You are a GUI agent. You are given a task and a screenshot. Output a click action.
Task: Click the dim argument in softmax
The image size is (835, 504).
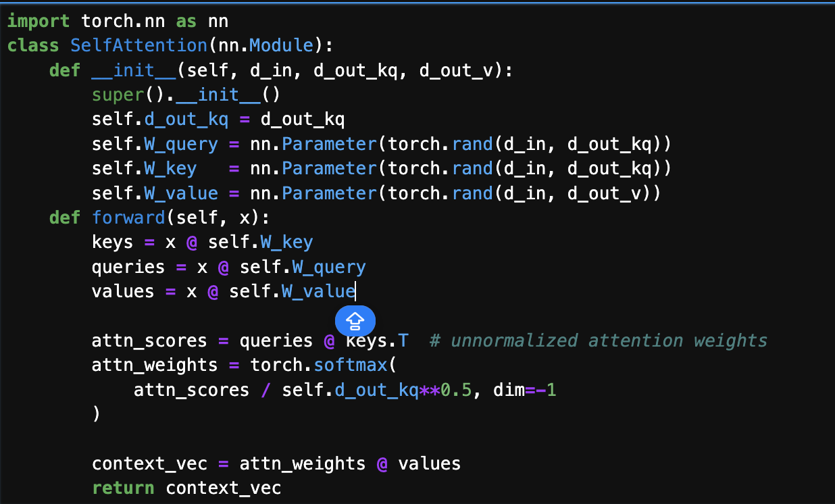point(508,390)
